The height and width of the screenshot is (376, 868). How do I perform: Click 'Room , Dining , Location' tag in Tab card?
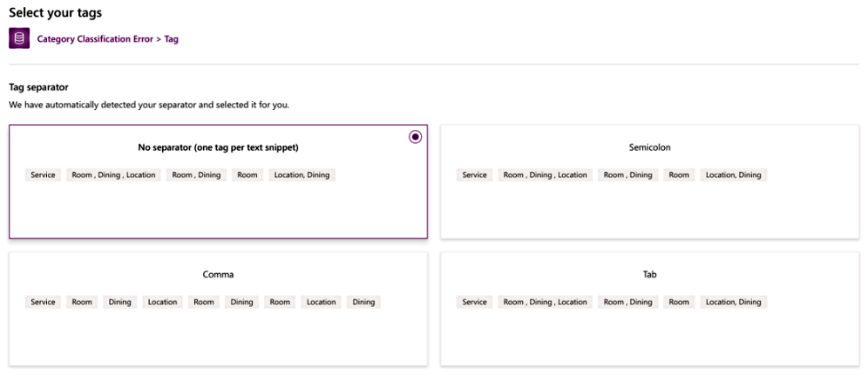(x=546, y=303)
